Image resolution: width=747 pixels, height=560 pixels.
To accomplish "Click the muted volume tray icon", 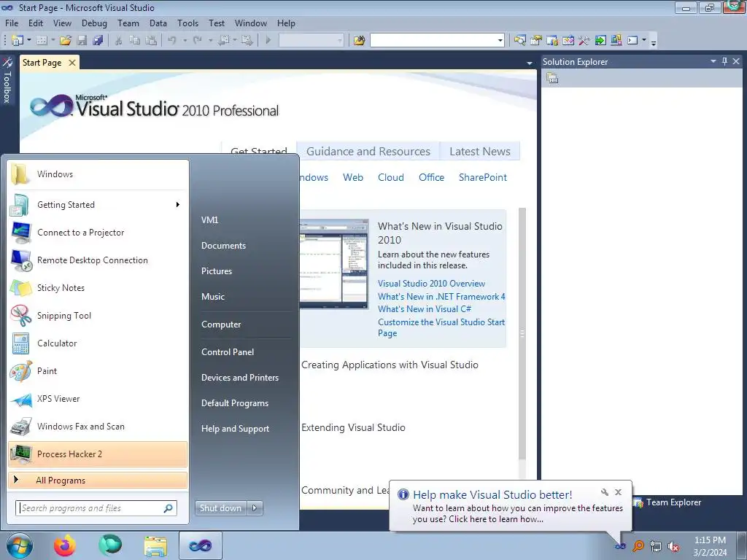I will point(673,546).
